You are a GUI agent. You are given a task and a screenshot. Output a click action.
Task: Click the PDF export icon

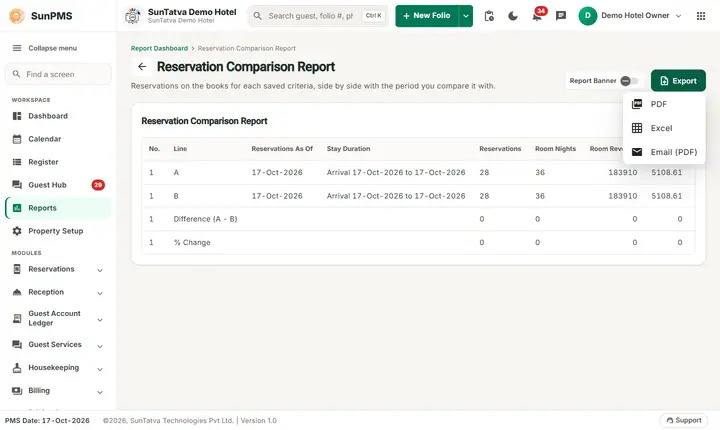coord(637,104)
